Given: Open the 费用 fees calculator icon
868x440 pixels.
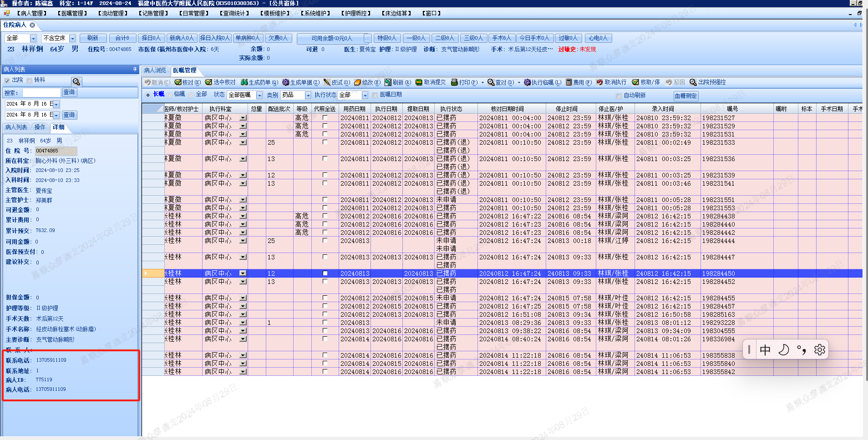Looking at the screenshot, I should pos(569,82).
